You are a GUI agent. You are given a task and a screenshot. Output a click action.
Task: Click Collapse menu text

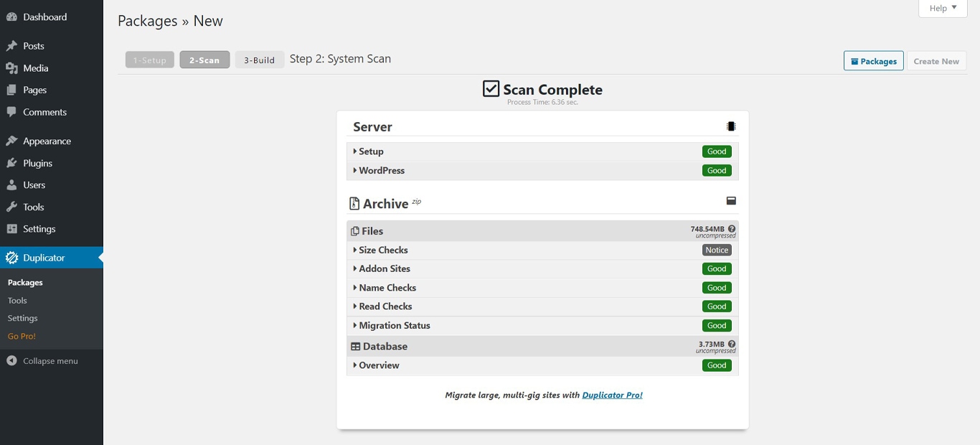(x=50, y=361)
